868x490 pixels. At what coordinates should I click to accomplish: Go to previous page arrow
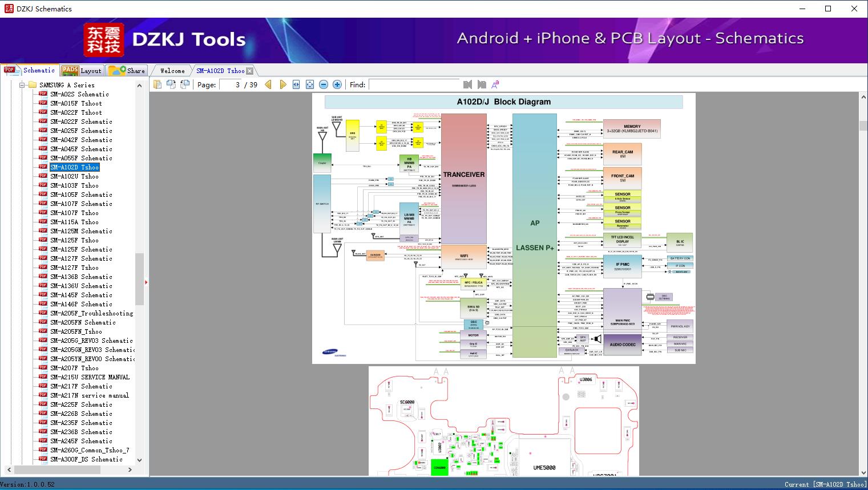[x=268, y=84]
